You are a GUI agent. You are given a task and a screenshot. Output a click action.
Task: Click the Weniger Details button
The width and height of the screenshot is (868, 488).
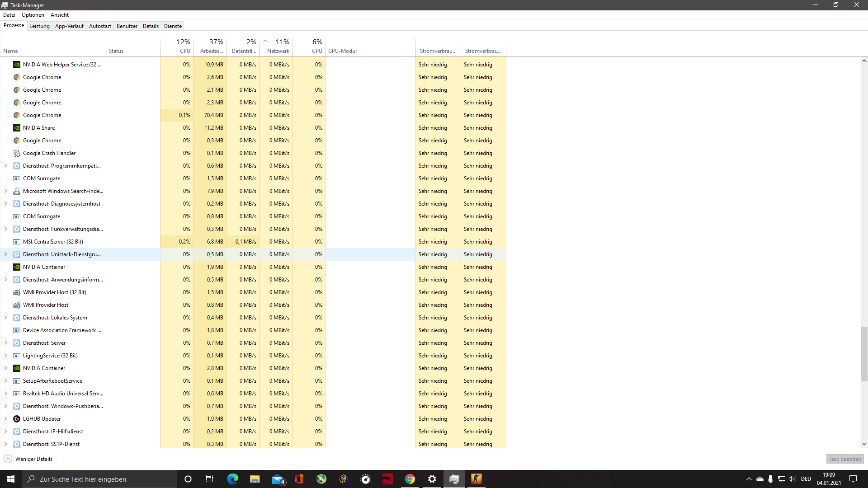tap(28, 459)
